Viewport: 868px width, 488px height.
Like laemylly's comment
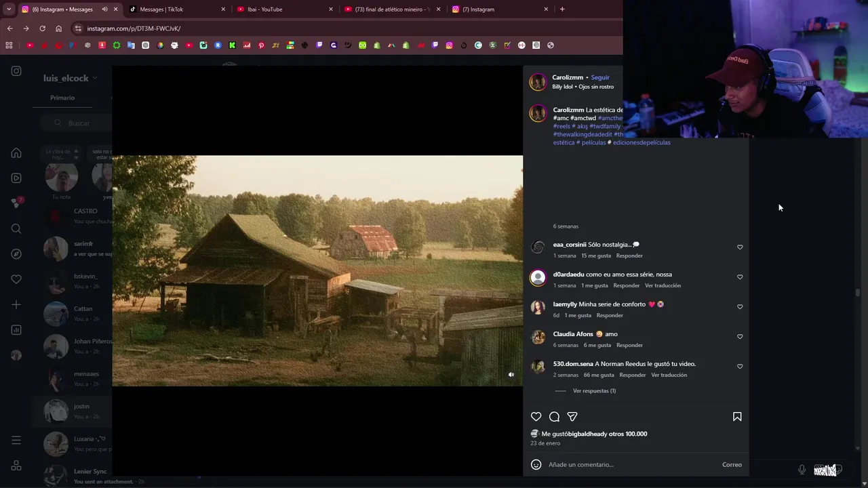[740, 306]
